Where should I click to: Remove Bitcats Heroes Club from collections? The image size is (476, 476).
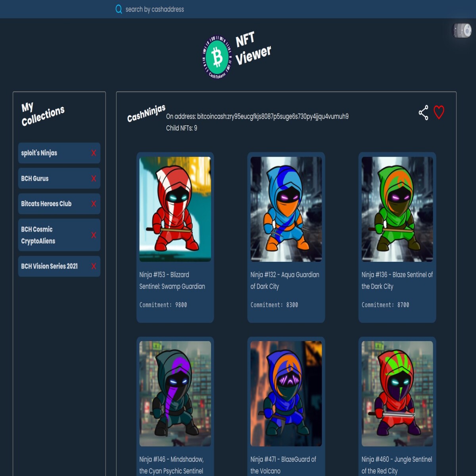[x=94, y=204]
